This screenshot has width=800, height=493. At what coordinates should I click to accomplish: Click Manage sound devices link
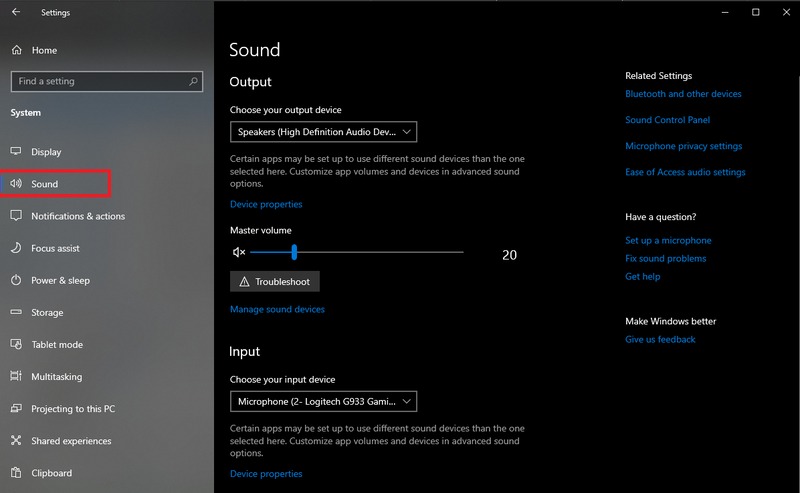(277, 310)
